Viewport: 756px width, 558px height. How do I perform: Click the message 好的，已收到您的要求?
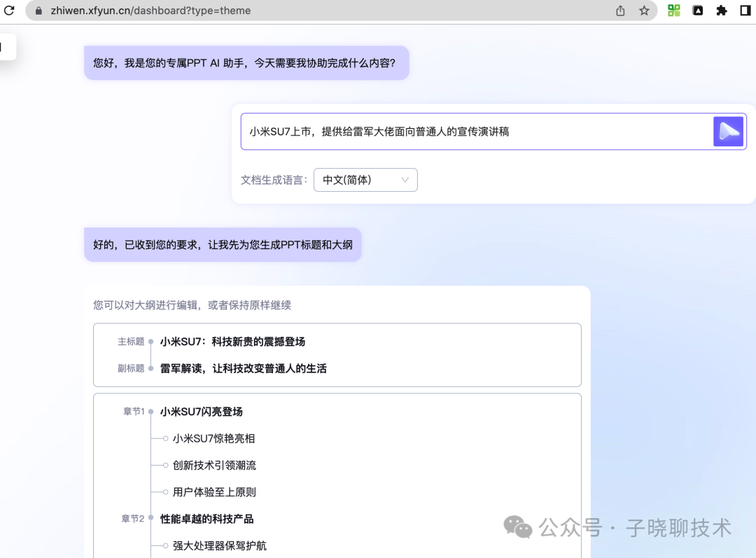(223, 245)
